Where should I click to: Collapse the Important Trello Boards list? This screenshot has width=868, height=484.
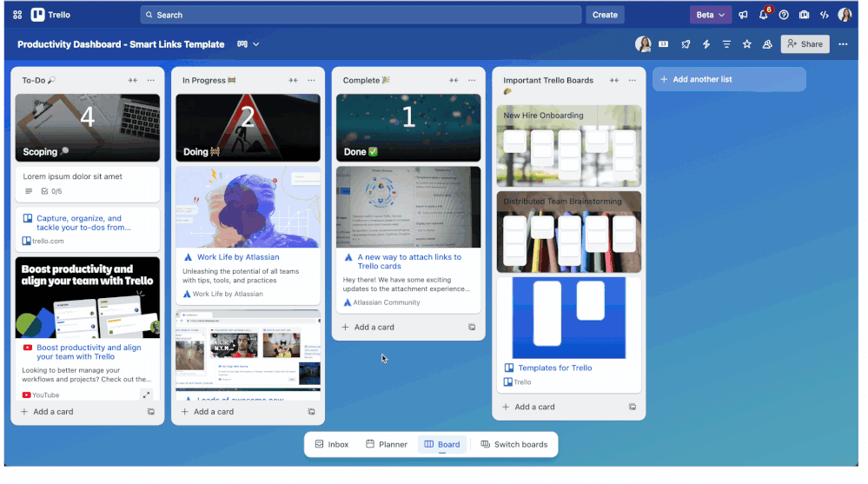click(614, 80)
